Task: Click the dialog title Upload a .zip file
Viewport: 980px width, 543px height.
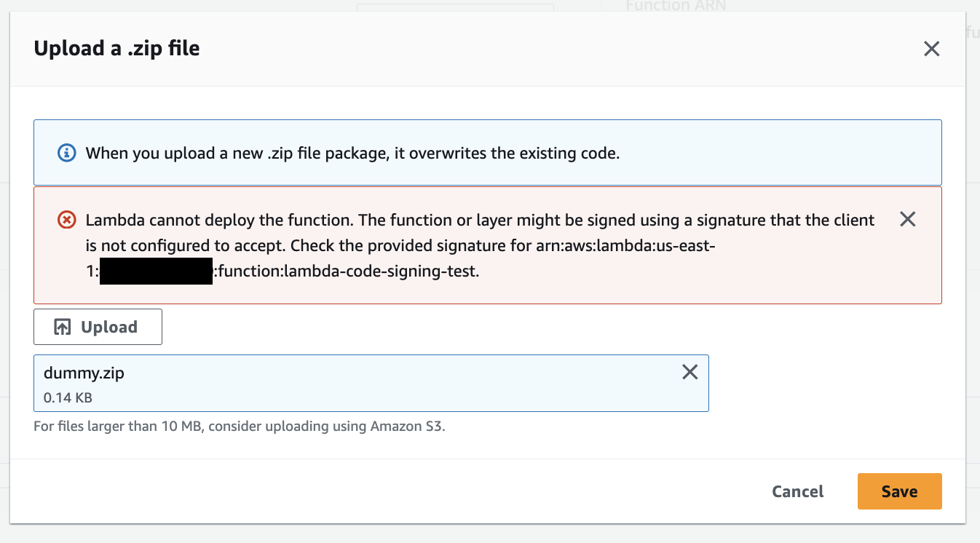Action: coord(116,48)
